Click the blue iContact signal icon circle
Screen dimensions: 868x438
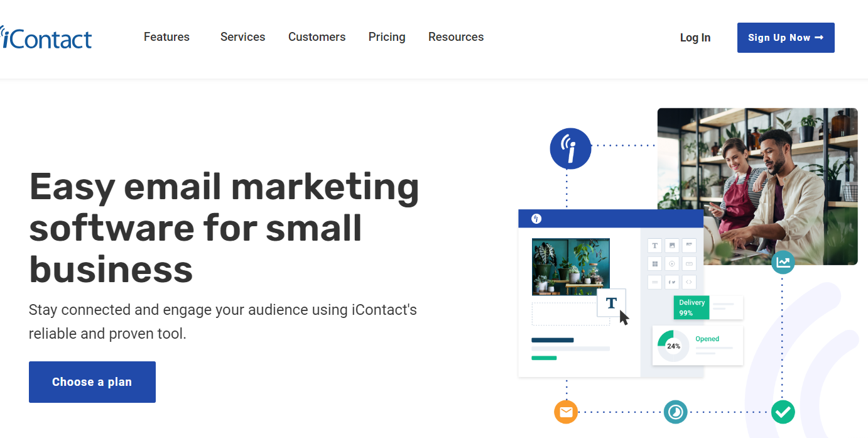(x=570, y=149)
